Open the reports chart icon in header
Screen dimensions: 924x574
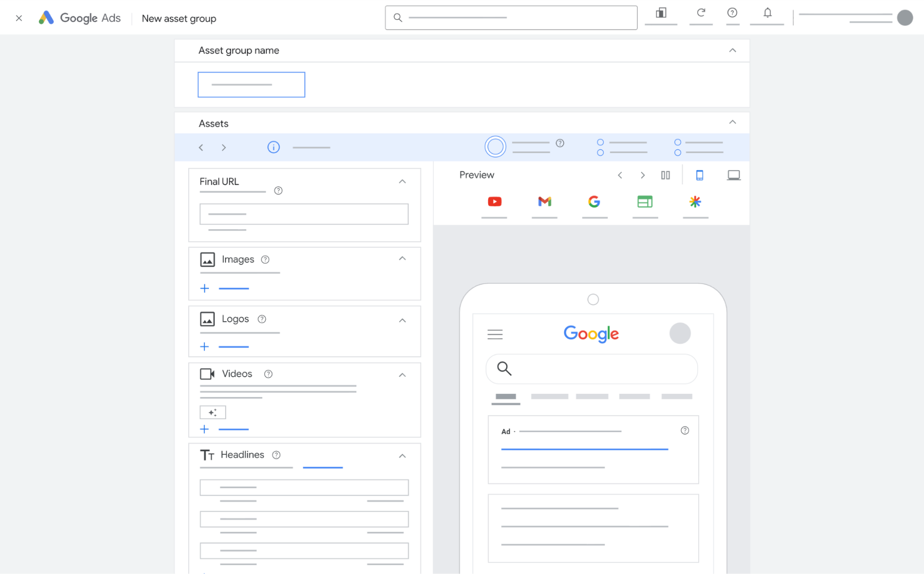[x=661, y=12]
